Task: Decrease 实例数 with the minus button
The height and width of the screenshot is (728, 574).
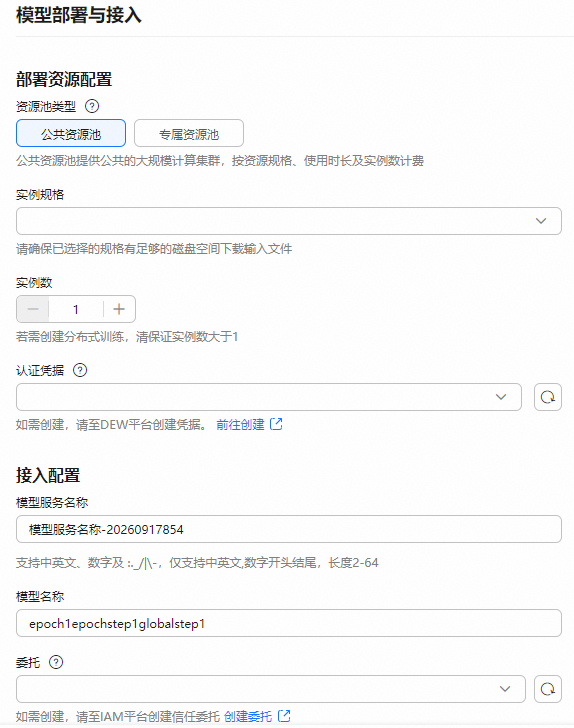Action: (x=33, y=309)
